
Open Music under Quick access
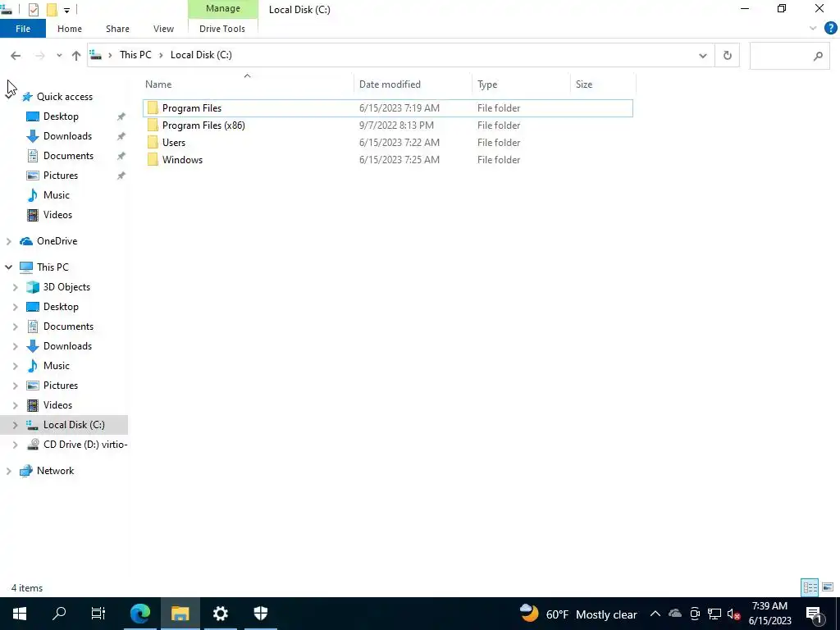[x=56, y=195]
